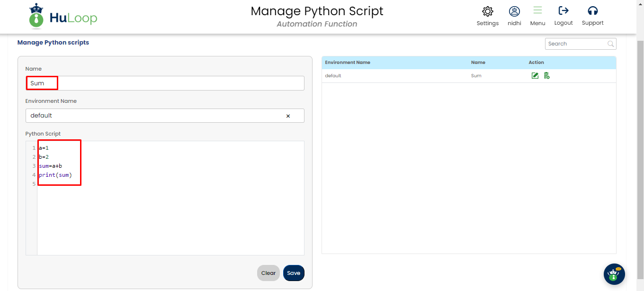Click the edit icon for Sum script
This screenshot has height=291, width=644.
(x=535, y=76)
